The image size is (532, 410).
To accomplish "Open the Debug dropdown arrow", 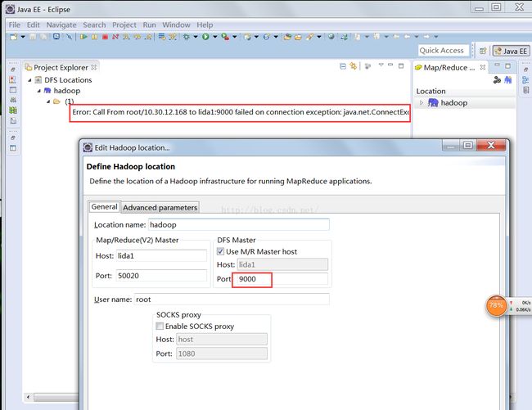I will coord(196,37).
